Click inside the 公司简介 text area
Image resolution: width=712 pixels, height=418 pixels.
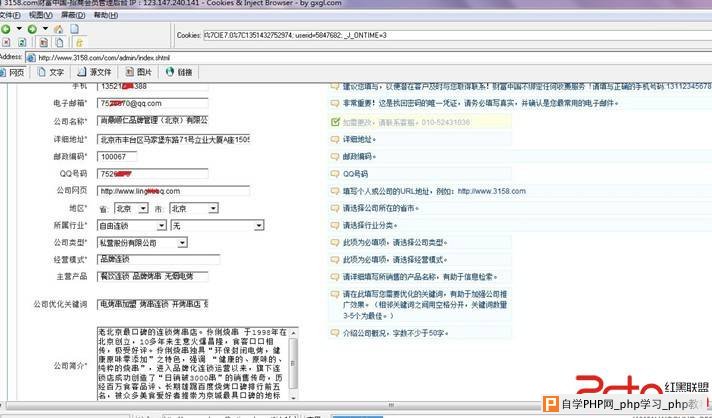point(193,364)
